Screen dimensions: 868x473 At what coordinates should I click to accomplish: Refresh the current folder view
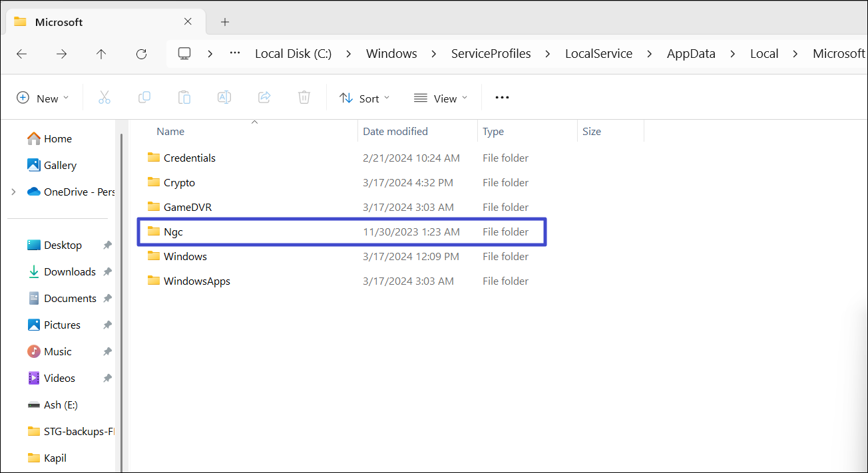[141, 54]
